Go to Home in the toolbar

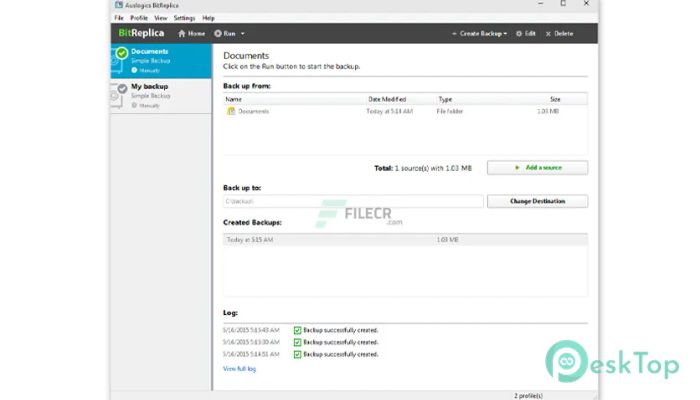pyautogui.click(x=192, y=33)
